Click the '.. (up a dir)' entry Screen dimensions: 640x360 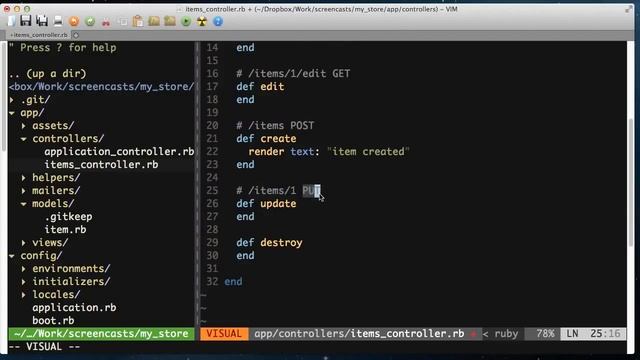pos(47,73)
